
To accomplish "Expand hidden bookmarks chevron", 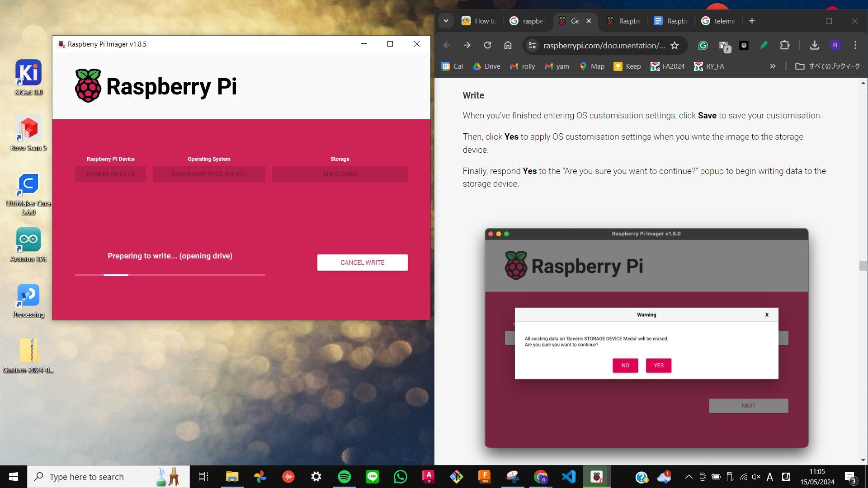I will click(773, 66).
